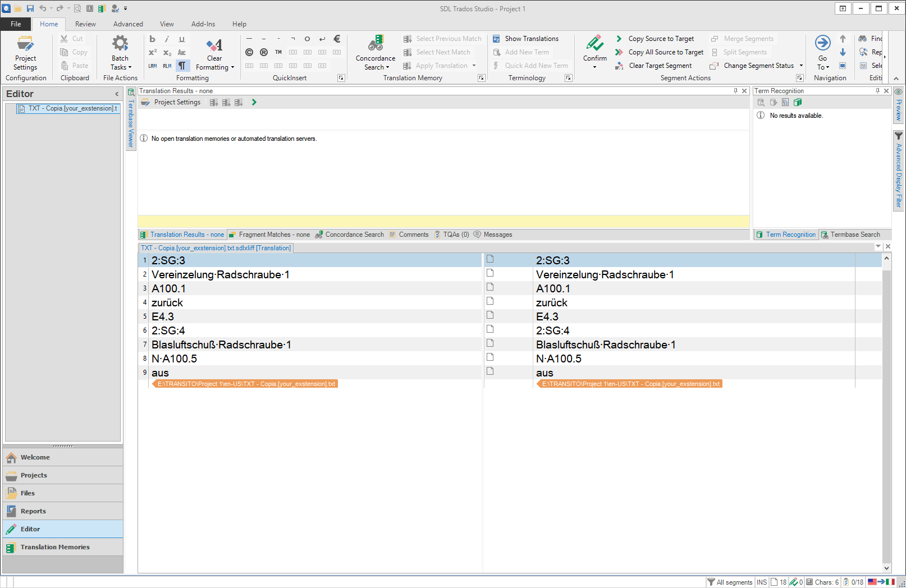906x588 pixels.
Task: Click the Select Next Match icon
Action: point(408,52)
